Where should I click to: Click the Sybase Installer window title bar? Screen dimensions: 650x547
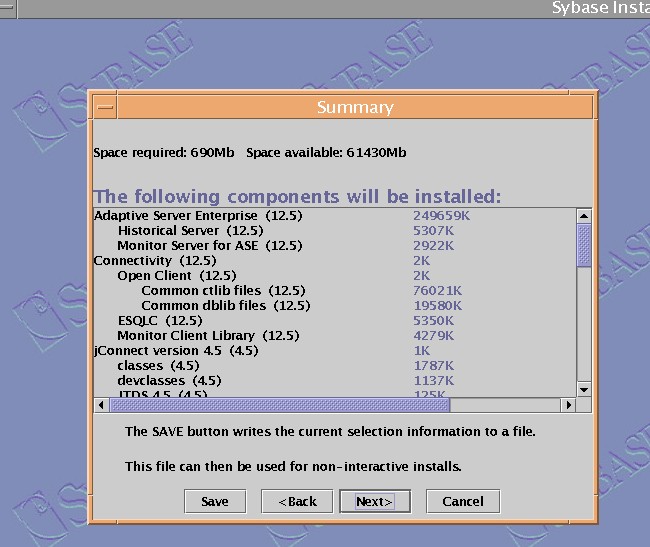334,8
